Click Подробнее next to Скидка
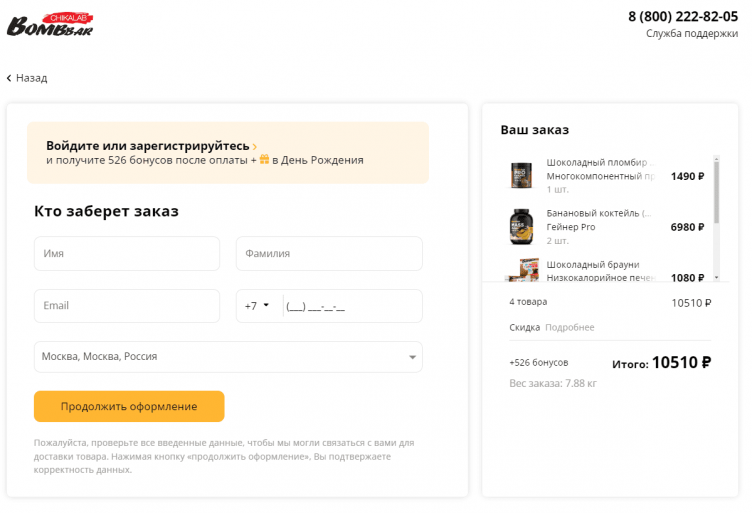This screenshot has width=752, height=513. 570,327
